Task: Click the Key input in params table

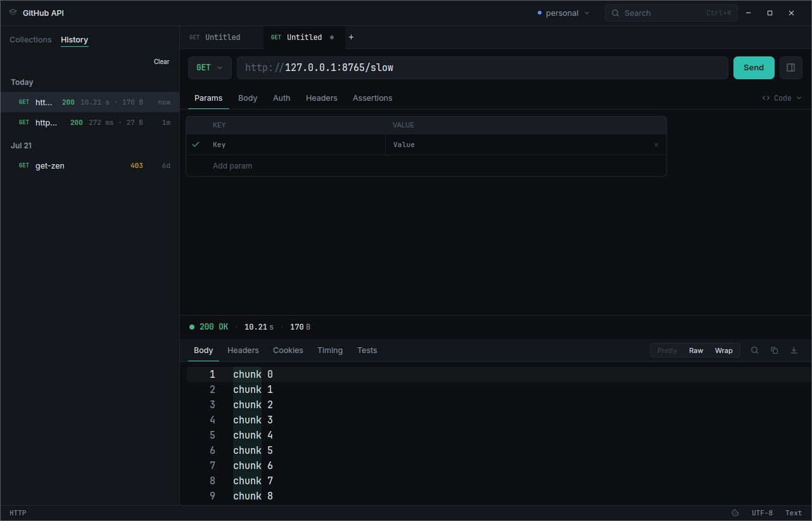Action: [295, 145]
